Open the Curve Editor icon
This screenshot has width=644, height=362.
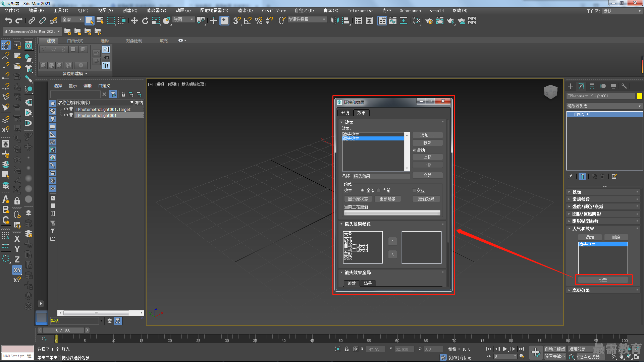point(393,21)
